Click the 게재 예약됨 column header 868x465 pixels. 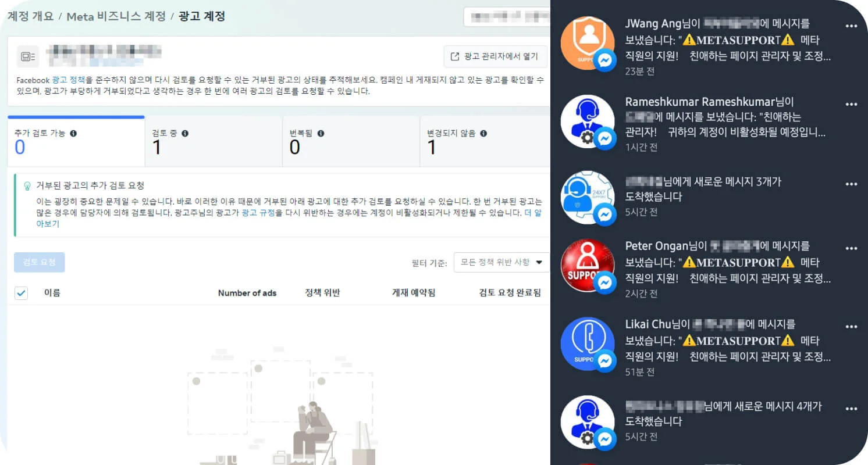click(414, 292)
